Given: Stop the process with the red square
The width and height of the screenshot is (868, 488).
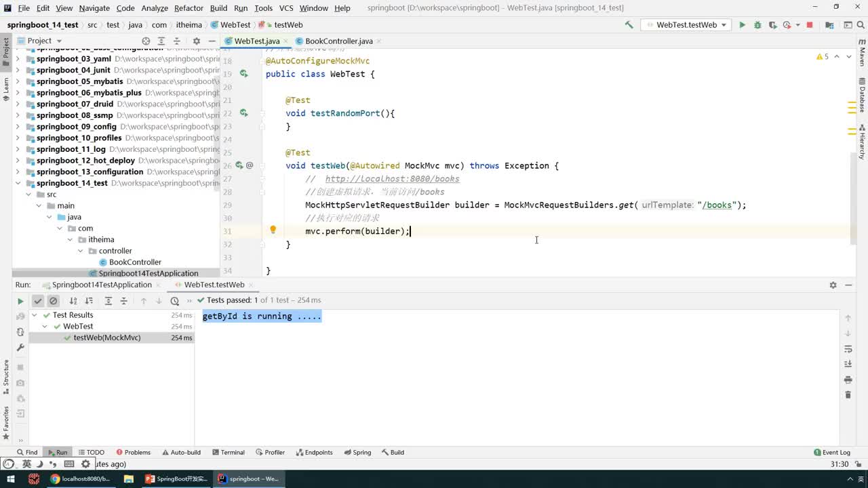Looking at the screenshot, I should 809,25.
